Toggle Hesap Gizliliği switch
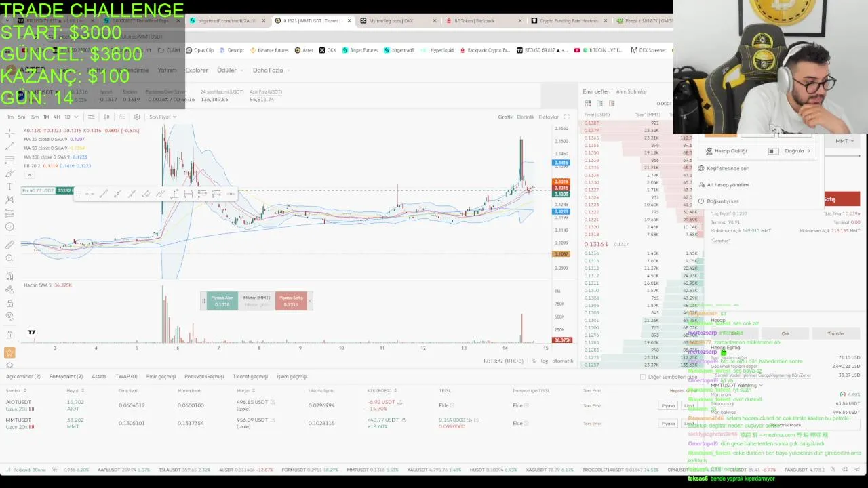This screenshot has height=488, width=868. 774,151
